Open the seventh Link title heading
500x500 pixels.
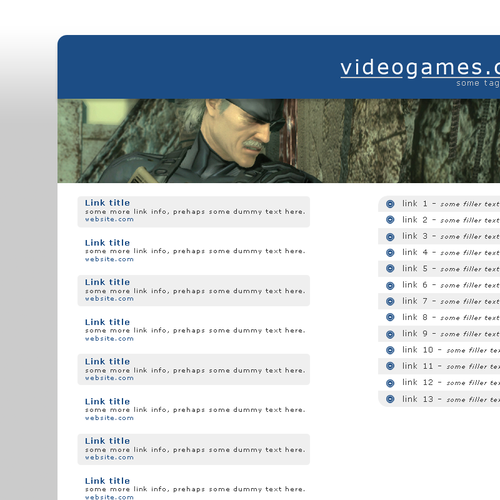107,441
